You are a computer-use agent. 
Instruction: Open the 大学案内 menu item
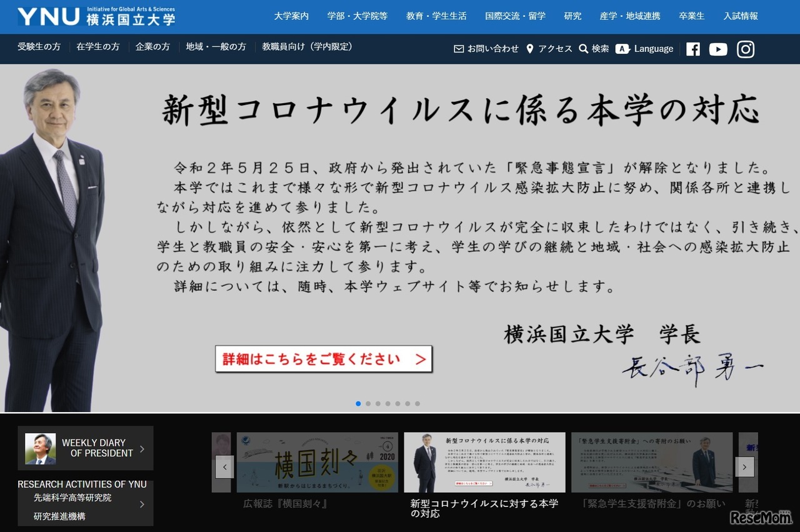[291, 16]
